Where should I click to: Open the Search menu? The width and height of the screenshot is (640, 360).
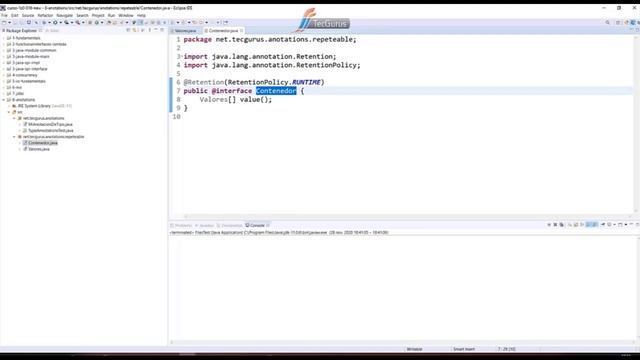[82, 15]
